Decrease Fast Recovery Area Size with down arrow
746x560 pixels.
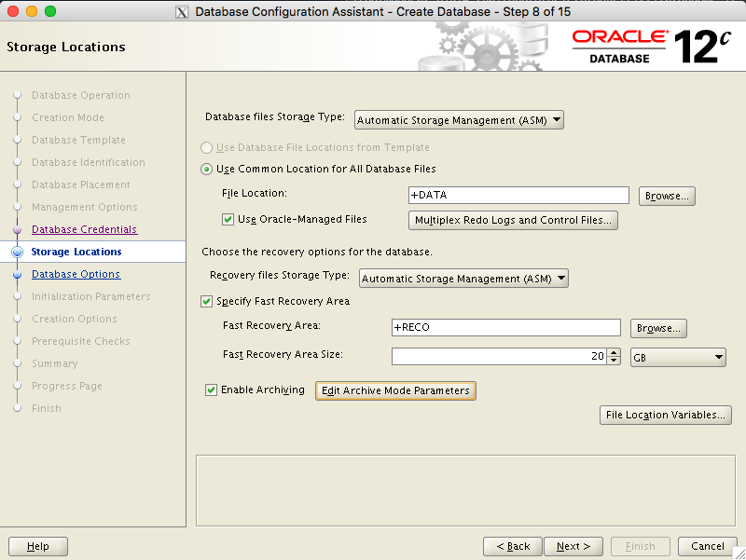[x=613, y=361]
